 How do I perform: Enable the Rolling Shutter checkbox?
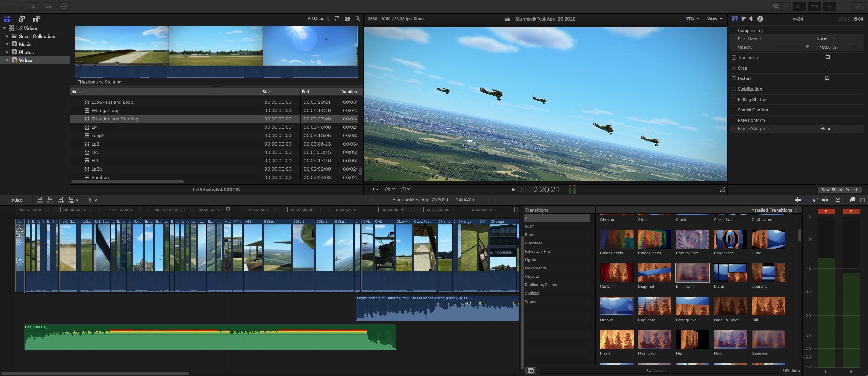click(734, 99)
